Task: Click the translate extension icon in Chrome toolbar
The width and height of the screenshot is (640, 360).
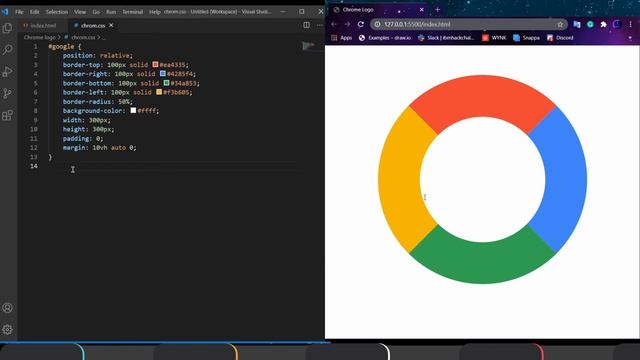Action: (577, 24)
